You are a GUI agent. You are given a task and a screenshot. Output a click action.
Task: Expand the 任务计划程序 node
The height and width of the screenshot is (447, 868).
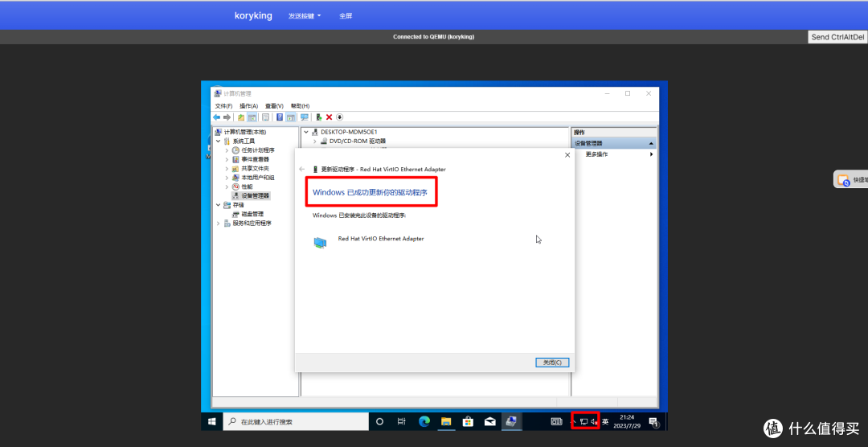(227, 150)
